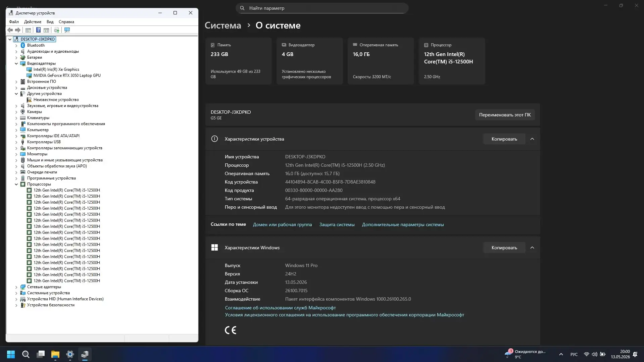The height and width of the screenshot is (362, 644).
Task: Open notifications via the bell icon
Action: pyautogui.click(x=635, y=354)
